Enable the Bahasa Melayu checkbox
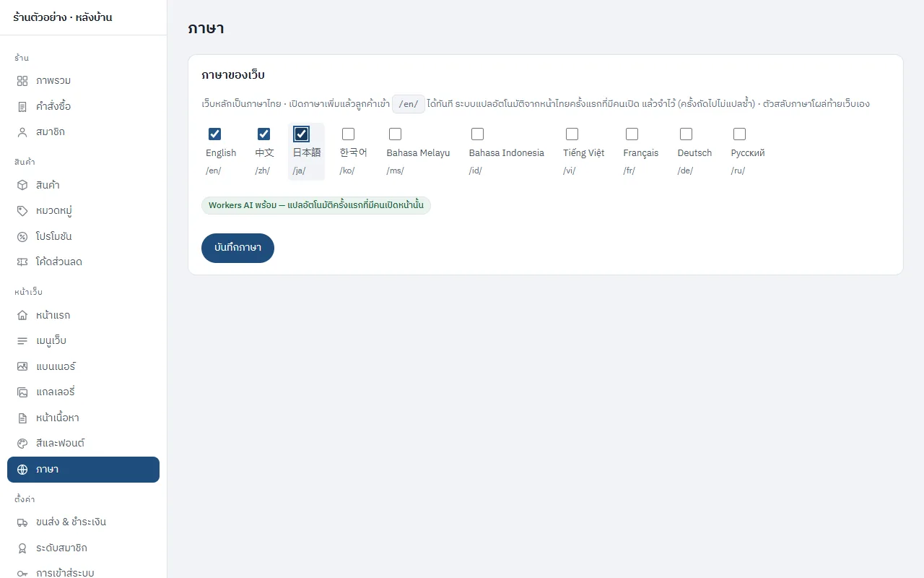The width and height of the screenshot is (924, 578). [395, 134]
